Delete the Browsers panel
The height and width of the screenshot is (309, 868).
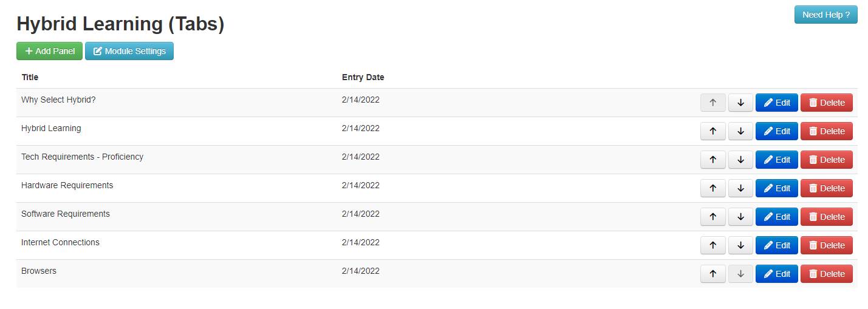(826, 274)
